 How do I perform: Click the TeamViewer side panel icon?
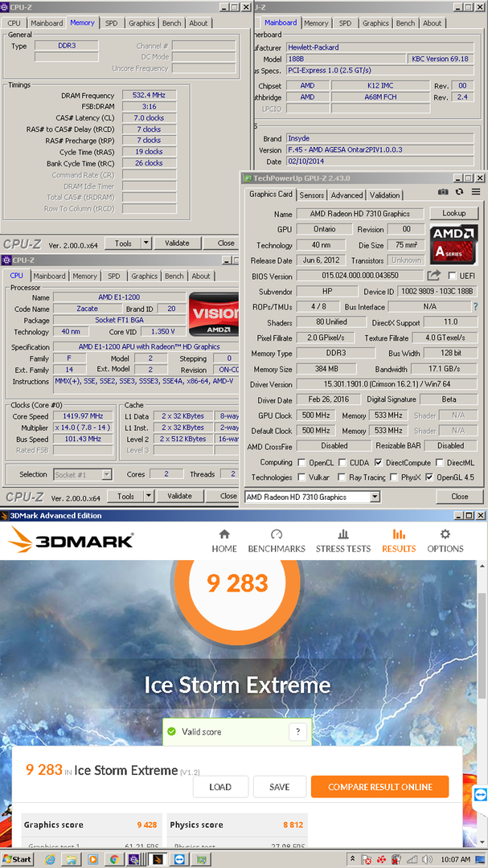480,795
